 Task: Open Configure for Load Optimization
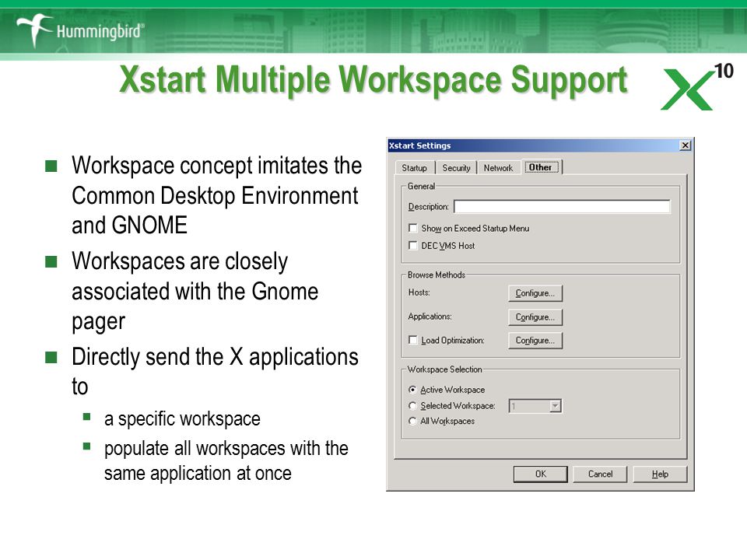point(535,340)
